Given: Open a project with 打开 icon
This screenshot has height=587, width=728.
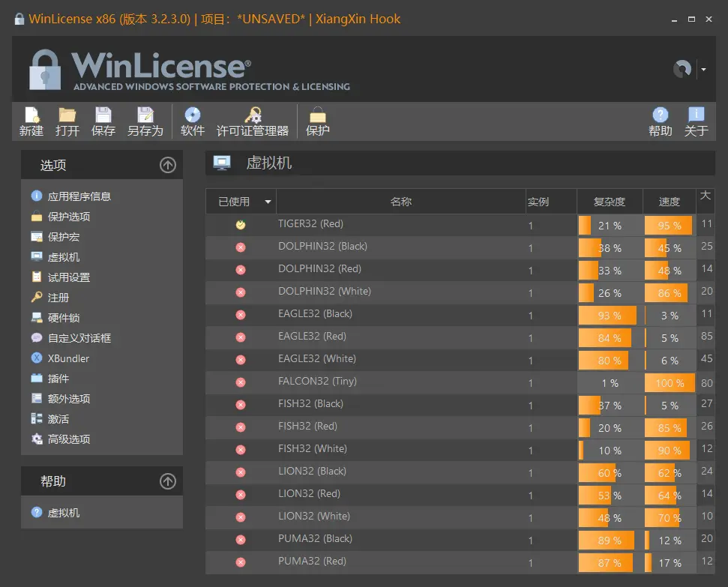Looking at the screenshot, I should (67, 121).
